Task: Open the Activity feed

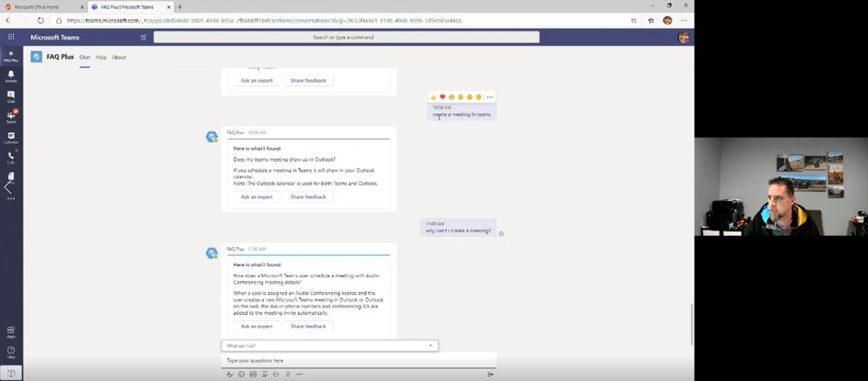Action: point(11,77)
